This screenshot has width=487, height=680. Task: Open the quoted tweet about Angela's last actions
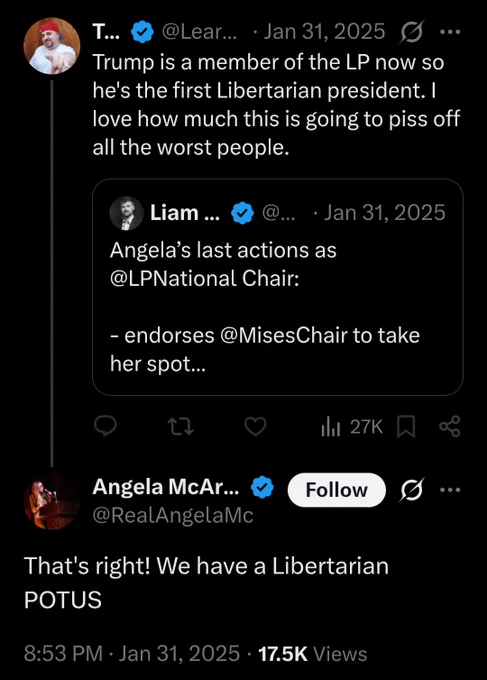(278, 287)
